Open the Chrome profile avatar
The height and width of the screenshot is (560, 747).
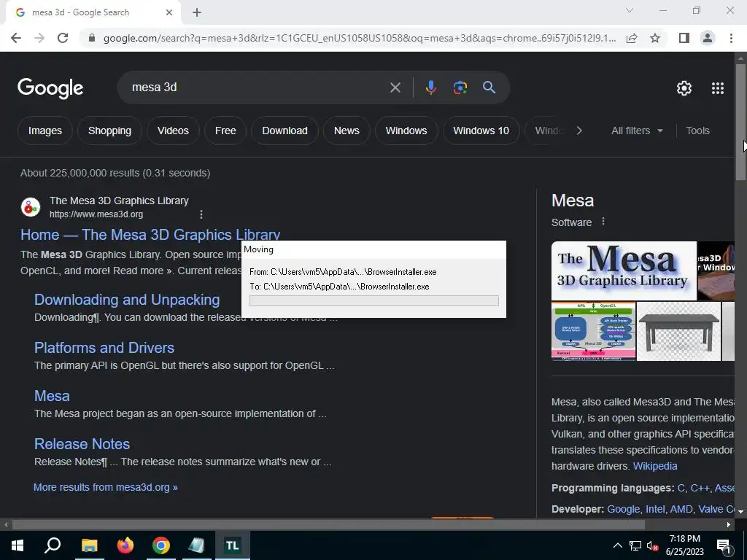pyautogui.click(x=708, y=38)
